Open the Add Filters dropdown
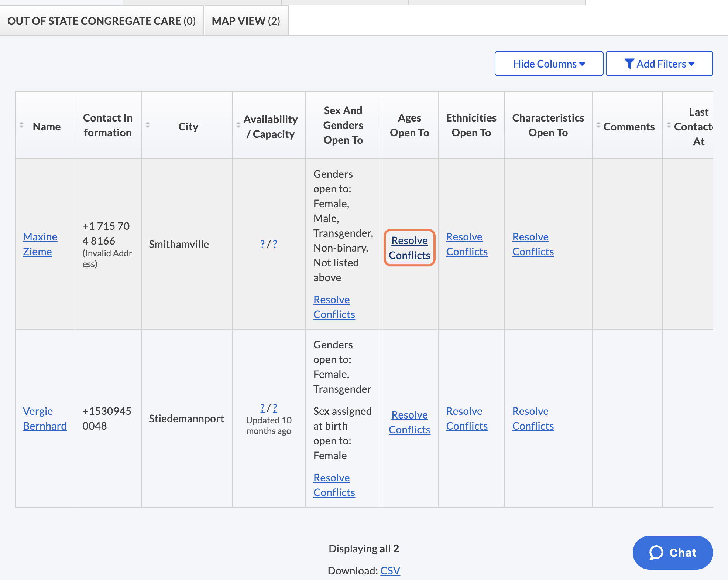 [x=659, y=64]
